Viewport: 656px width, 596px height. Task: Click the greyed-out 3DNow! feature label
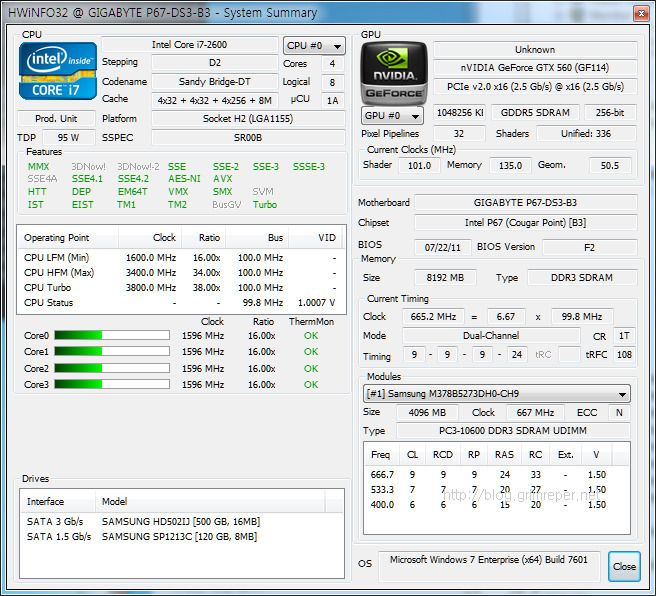tap(88, 166)
